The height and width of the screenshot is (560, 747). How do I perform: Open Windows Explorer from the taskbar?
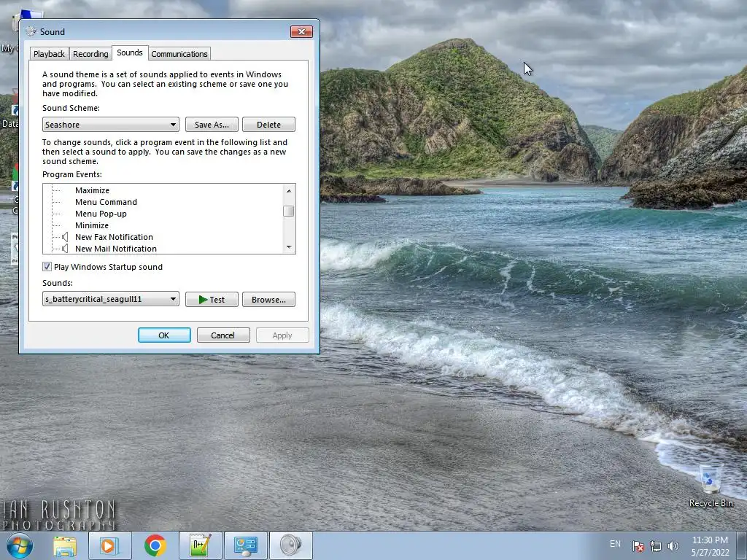(x=65, y=545)
